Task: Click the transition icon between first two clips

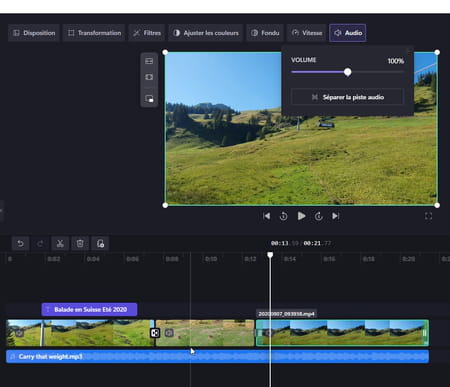Action: 155,333
